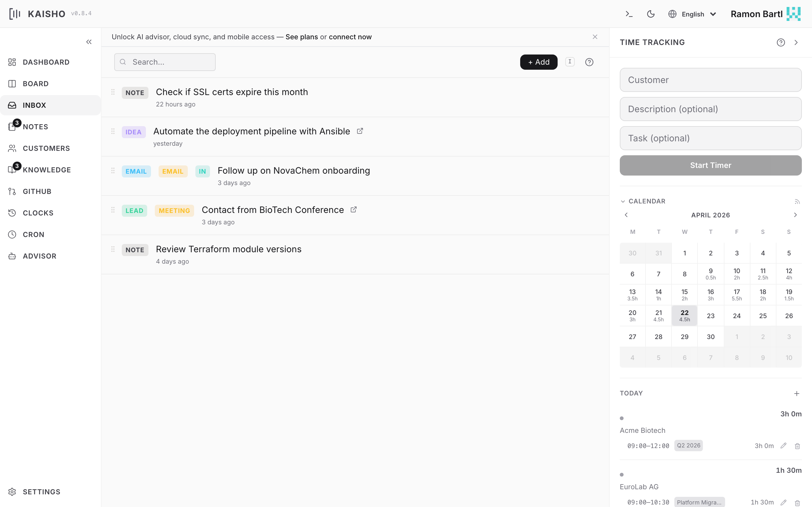
Task: Click the Add button
Action: tap(539, 62)
